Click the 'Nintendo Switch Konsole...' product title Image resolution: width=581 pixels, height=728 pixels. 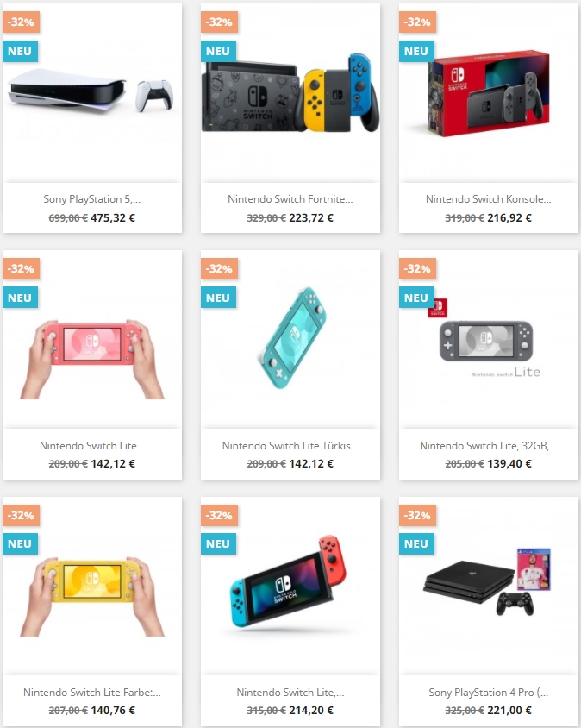(x=489, y=199)
